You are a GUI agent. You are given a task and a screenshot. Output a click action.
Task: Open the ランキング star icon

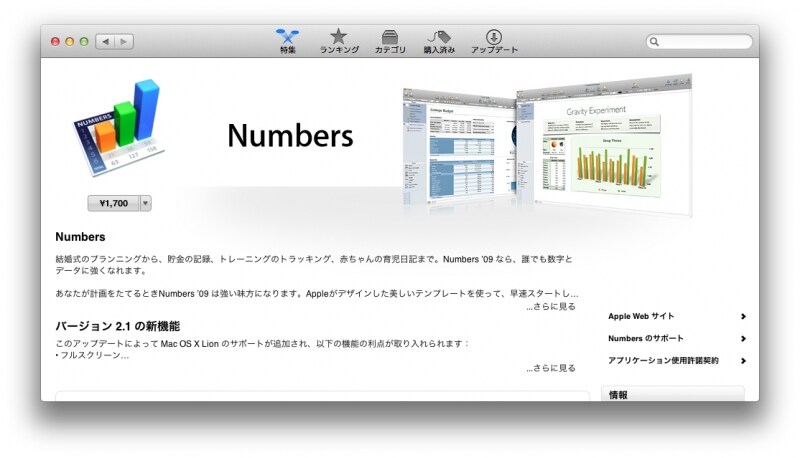(x=339, y=41)
